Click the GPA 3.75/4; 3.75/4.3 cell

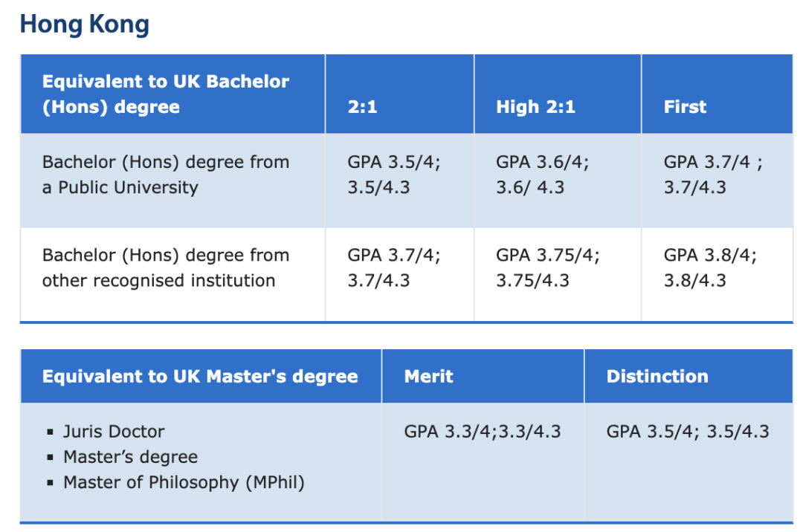[558, 274]
